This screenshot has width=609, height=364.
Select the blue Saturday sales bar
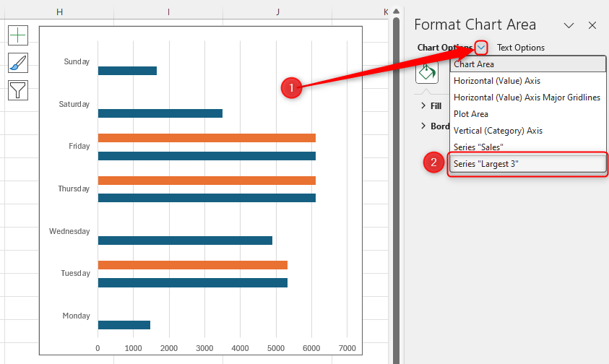[160, 113]
